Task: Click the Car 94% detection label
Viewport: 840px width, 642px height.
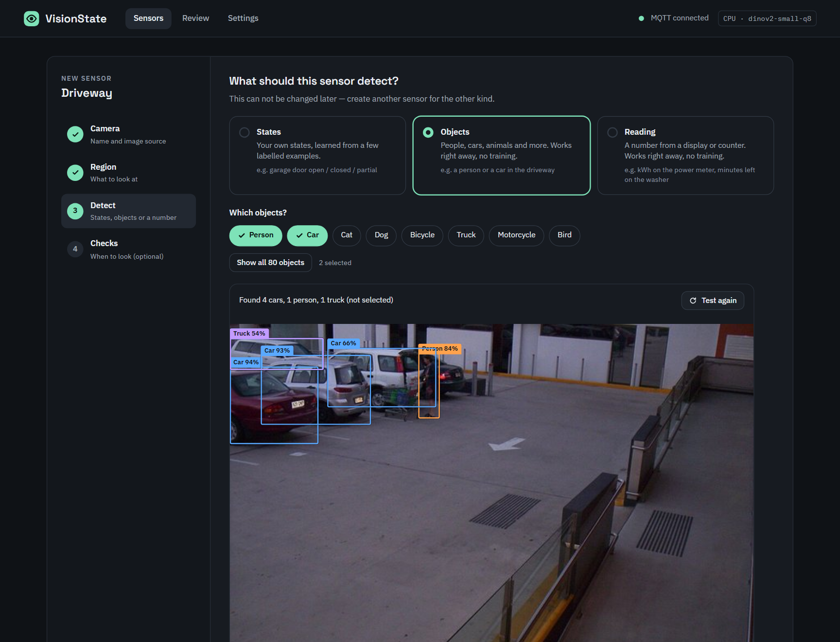Action: pyautogui.click(x=246, y=362)
